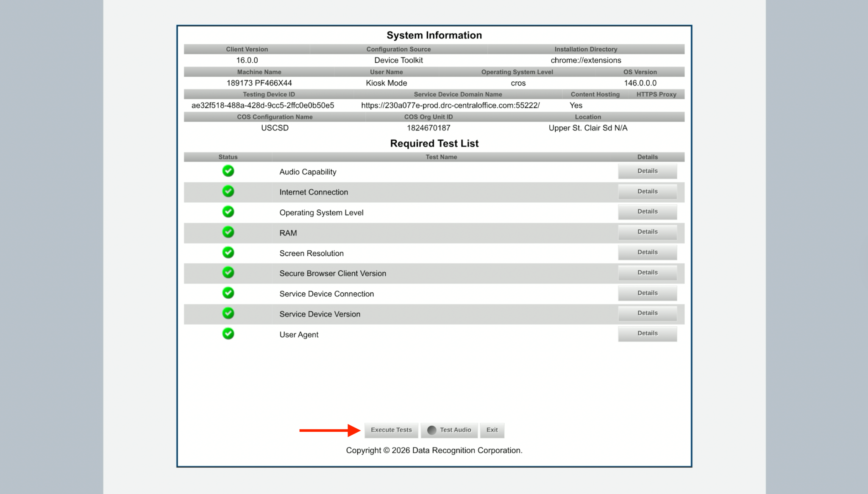Click Service Device Connection check icon
The width and height of the screenshot is (868, 494).
(x=228, y=293)
